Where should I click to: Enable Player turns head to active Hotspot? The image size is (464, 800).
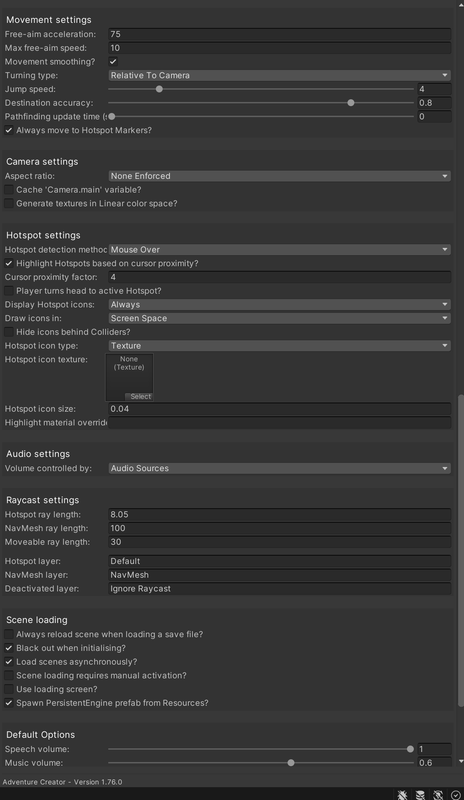point(9,290)
